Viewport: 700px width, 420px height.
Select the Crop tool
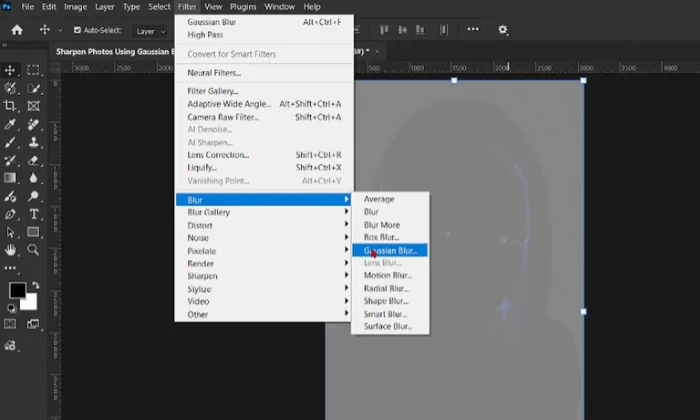[9, 106]
